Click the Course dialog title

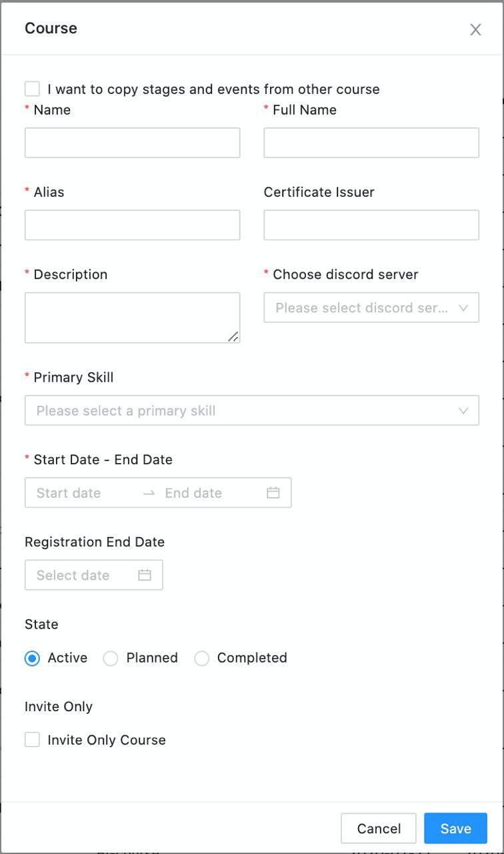(51, 28)
